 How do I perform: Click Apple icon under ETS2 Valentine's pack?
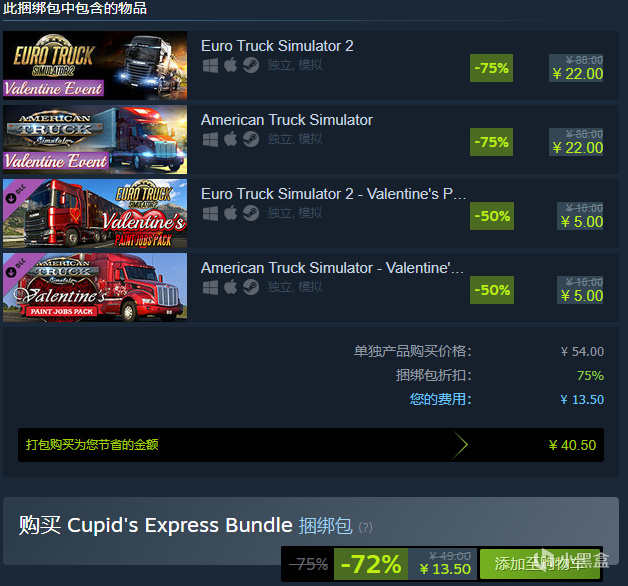230,213
